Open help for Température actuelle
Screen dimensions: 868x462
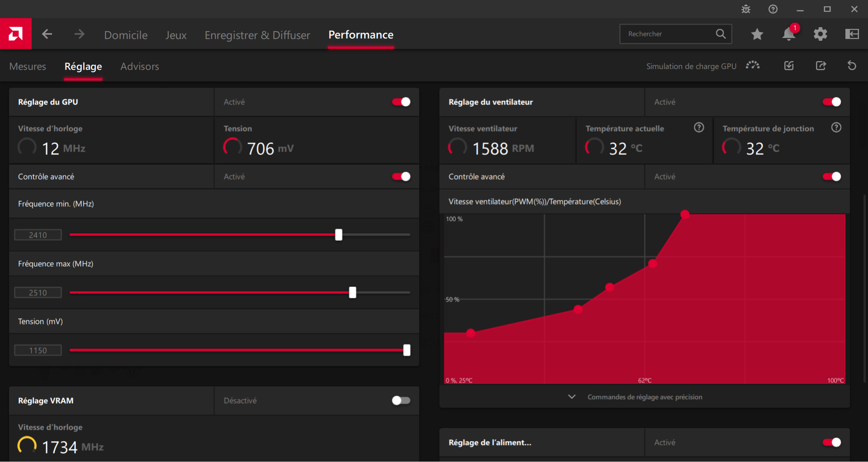[699, 128]
